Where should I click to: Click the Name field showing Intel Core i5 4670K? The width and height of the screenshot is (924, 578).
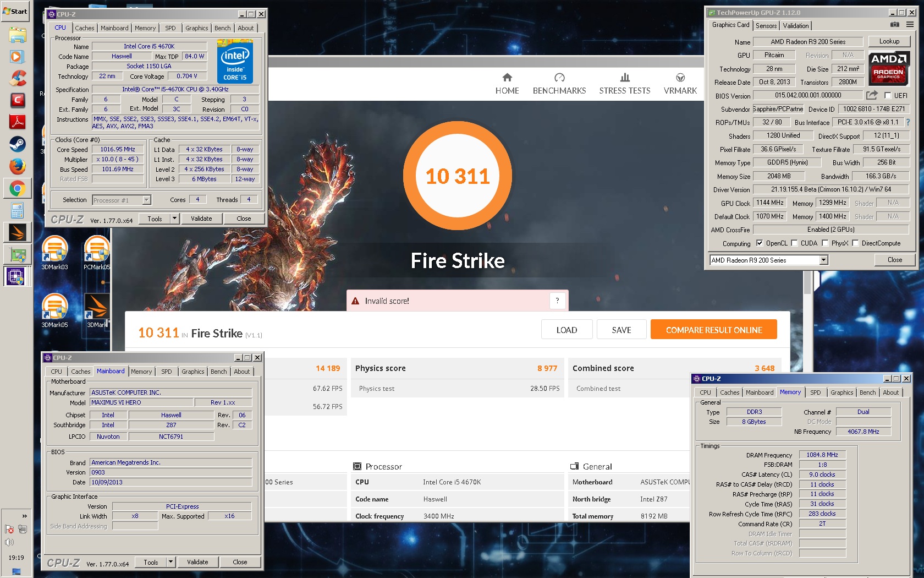click(x=149, y=46)
